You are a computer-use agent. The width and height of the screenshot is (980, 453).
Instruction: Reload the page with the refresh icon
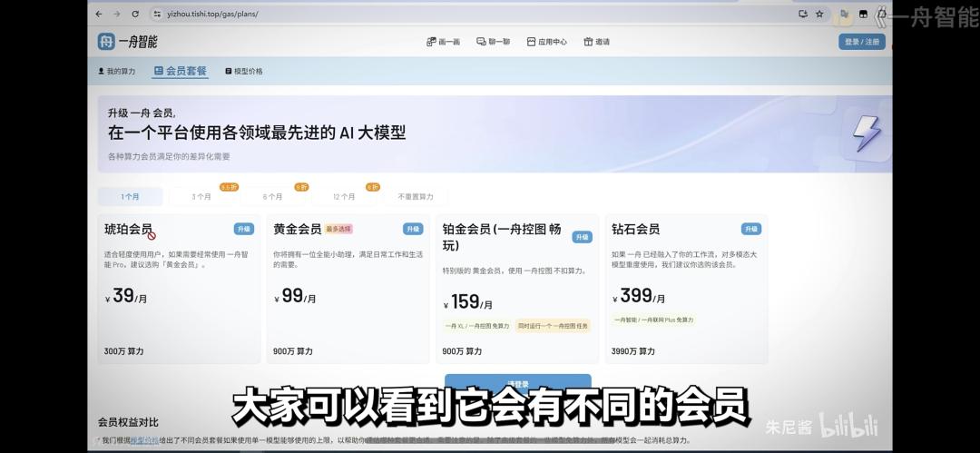pos(135,14)
